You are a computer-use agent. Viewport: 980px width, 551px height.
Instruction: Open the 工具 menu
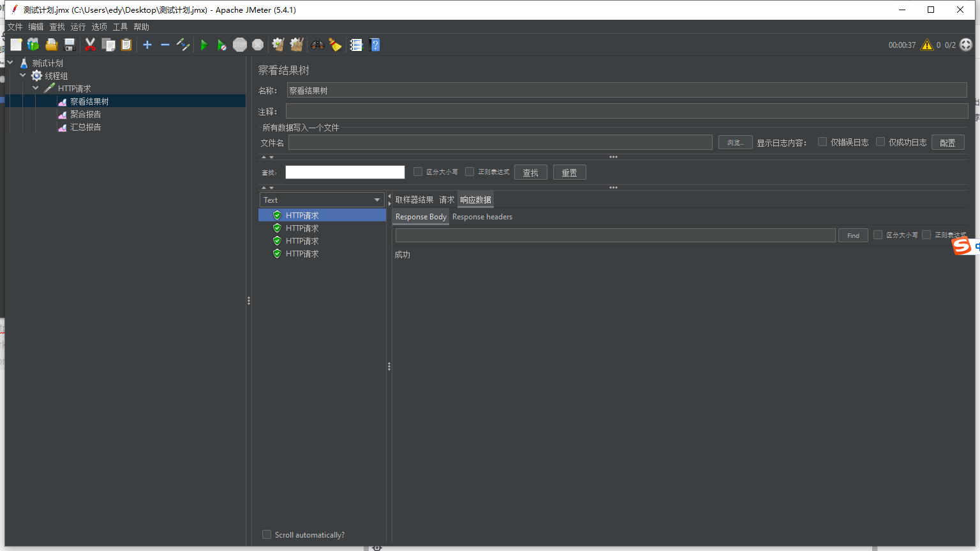click(x=120, y=27)
